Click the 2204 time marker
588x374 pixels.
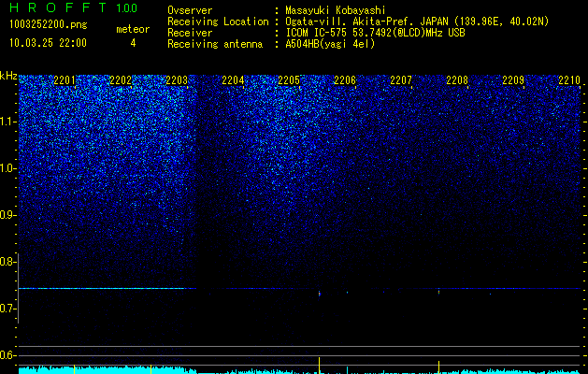233,79
